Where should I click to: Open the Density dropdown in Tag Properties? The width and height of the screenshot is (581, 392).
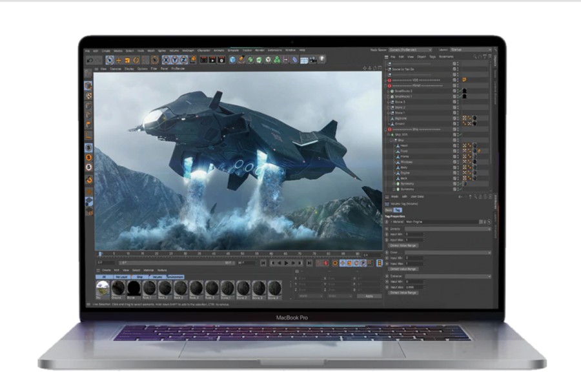[448, 229]
